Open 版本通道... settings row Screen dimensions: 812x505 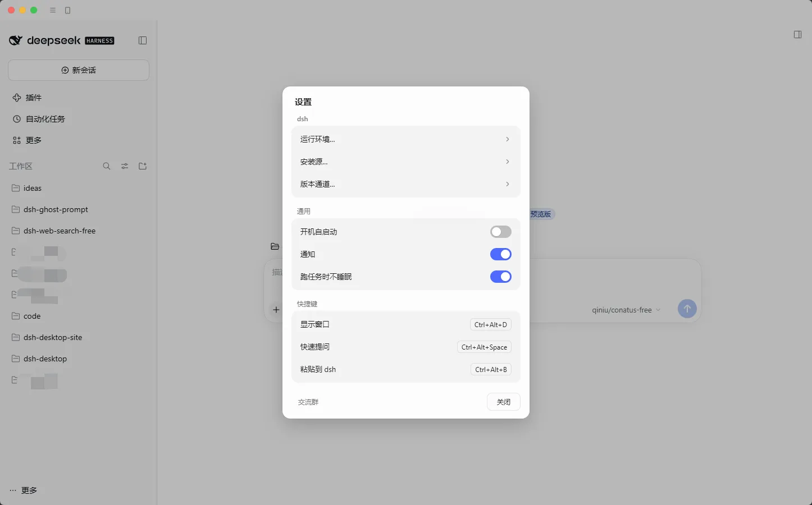(406, 184)
